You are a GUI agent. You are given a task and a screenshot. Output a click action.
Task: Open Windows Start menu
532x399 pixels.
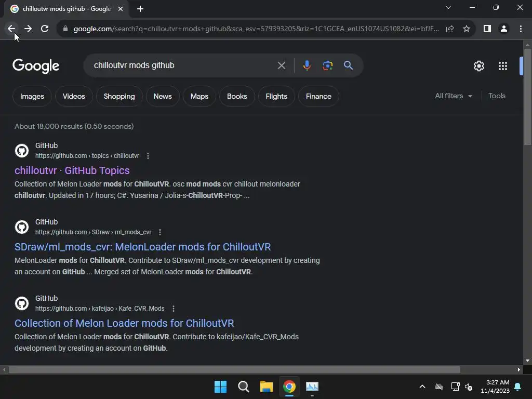pyautogui.click(x=220, y=387)
